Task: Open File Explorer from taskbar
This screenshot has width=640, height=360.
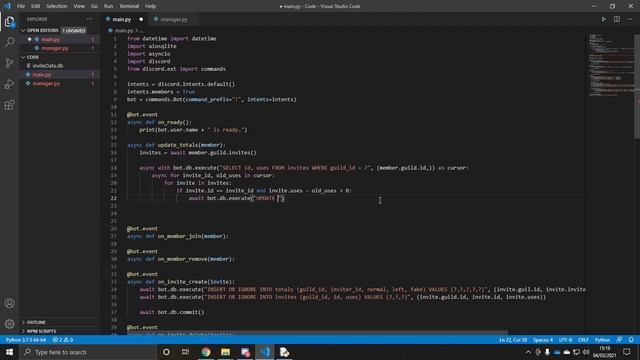Action: [225, 352]
